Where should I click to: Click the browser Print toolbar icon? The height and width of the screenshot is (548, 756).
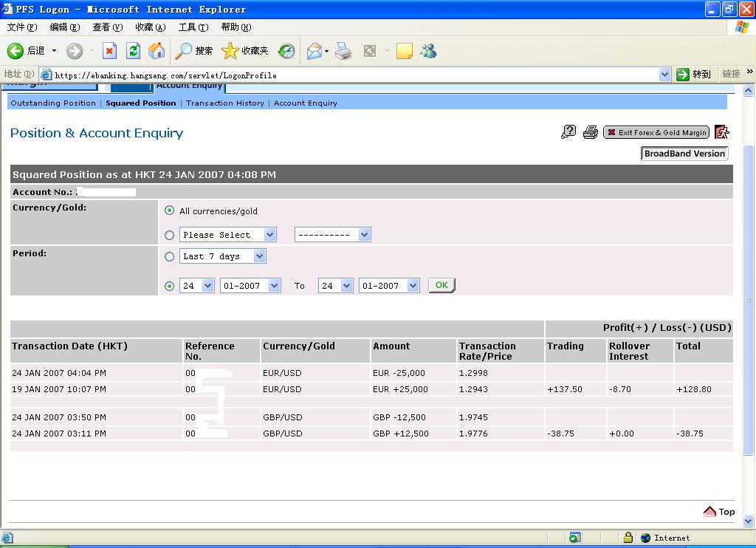tap(343, 50)
